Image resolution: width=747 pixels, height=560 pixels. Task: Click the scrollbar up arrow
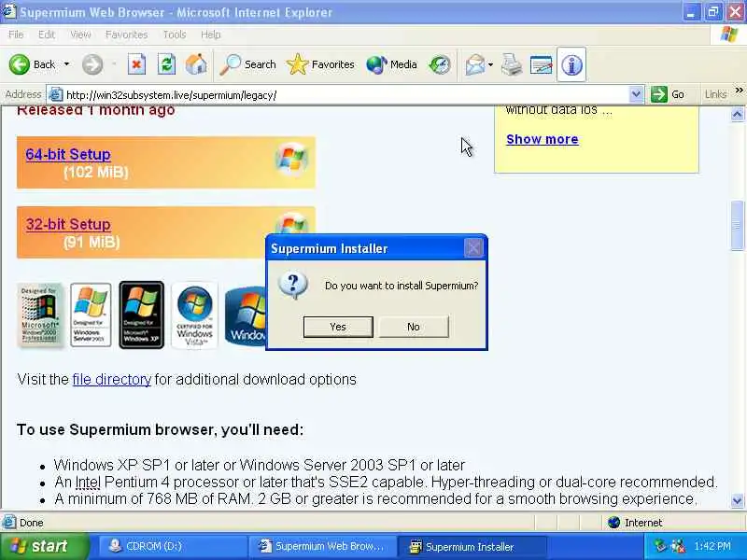(737, 114)
